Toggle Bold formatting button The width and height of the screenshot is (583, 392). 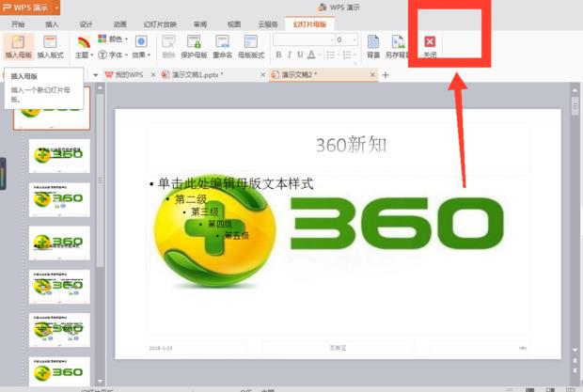278,55
